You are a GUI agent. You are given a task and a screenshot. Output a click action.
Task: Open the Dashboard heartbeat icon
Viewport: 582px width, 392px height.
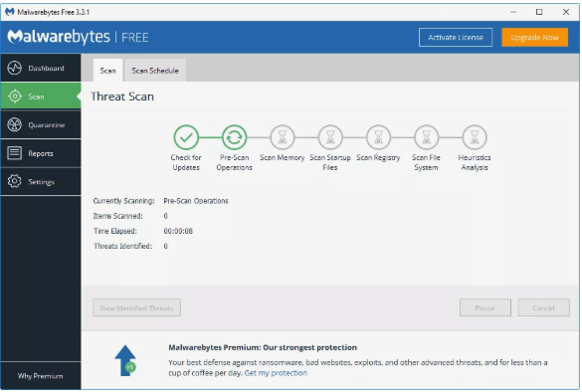pos(15,68)
